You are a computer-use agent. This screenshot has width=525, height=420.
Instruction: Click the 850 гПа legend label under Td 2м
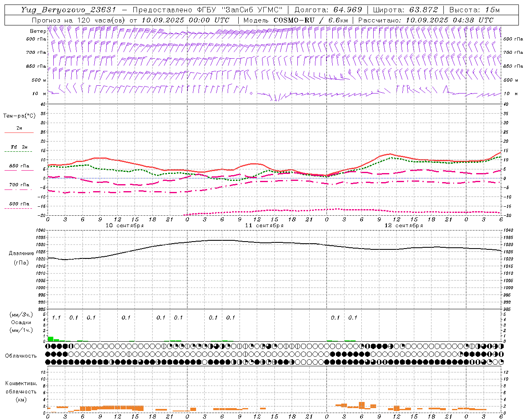(19, 166)
